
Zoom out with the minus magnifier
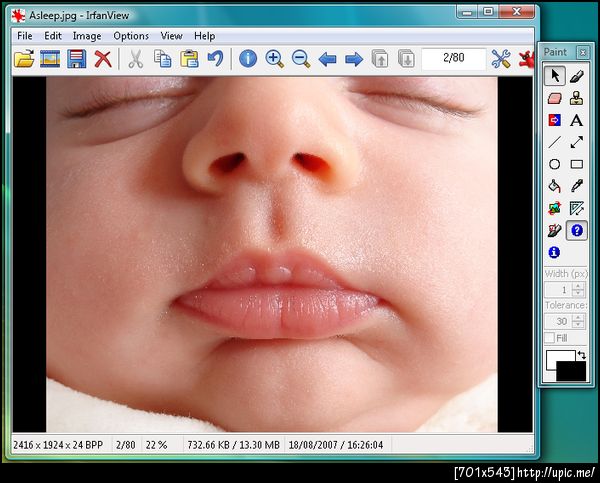point(301,59)
